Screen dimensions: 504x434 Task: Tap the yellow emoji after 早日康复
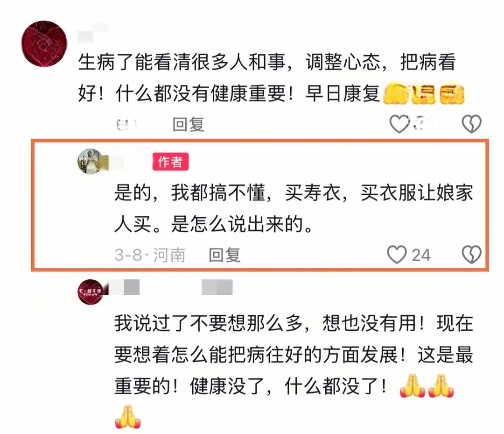[x=424, y=93]
